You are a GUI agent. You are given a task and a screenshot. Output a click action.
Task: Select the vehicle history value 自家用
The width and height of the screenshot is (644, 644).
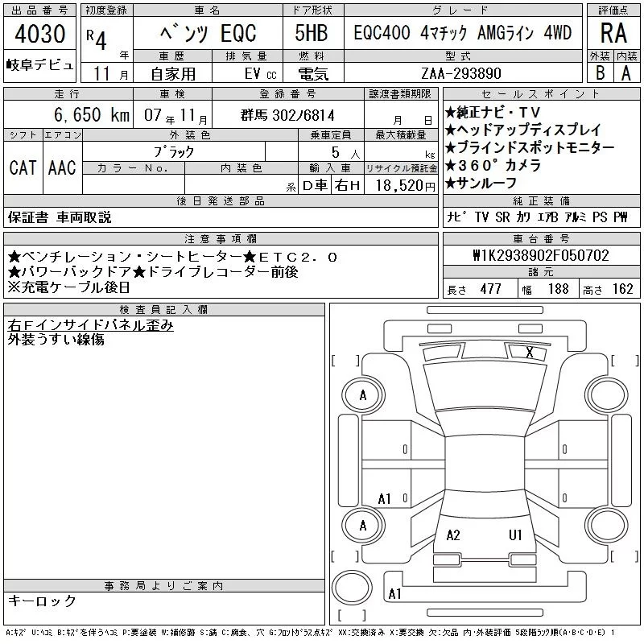[x=173, y=74]
